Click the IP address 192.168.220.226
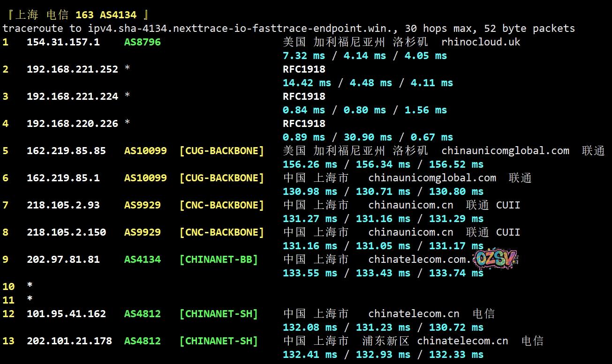Screen dimensions: 612x364 point(72,124)
